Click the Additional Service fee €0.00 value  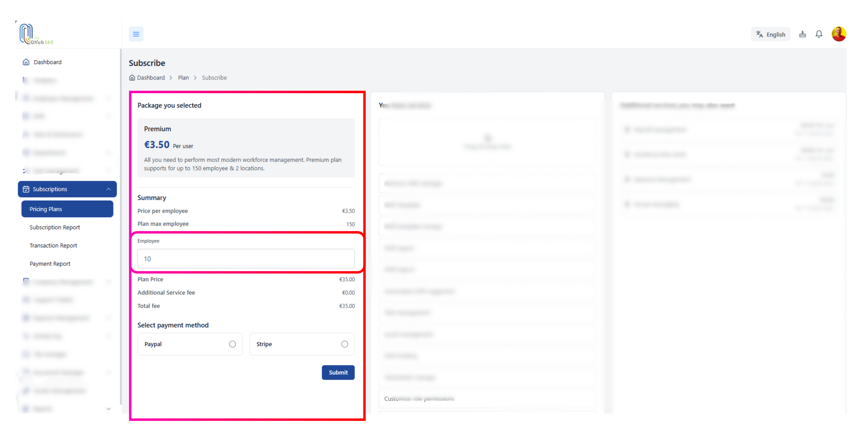(348, 293)
